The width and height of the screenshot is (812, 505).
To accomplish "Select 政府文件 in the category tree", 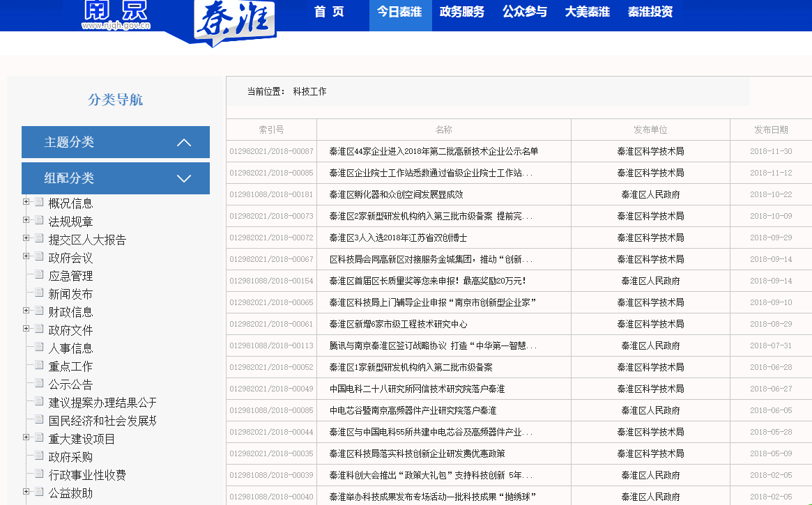I will click(70, 330).
